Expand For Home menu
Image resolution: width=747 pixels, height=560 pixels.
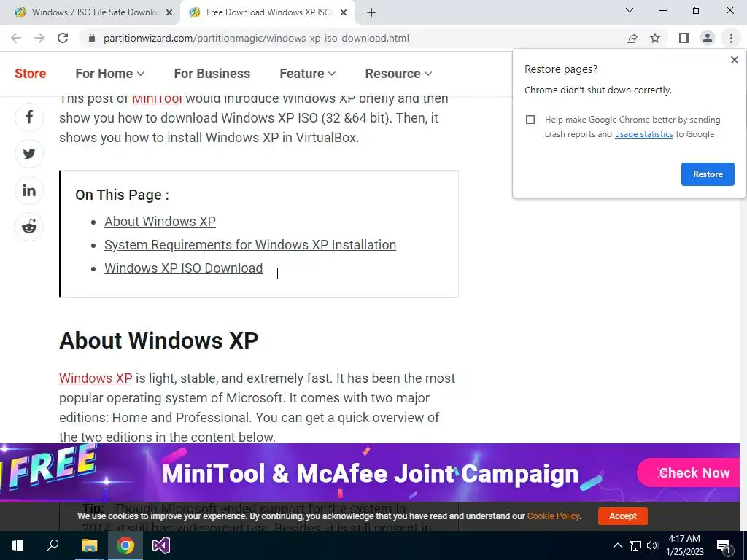pyautogui.click(x=109, y=74)
